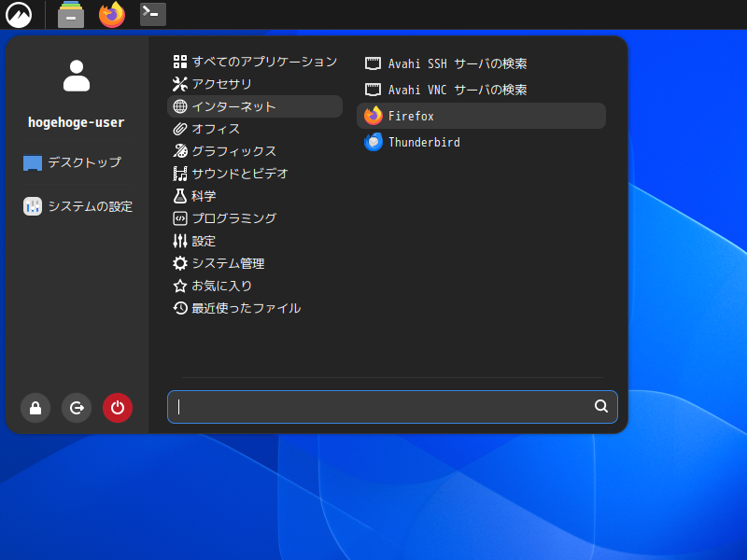
Task: Select the 科学 category
Action: click(255, 196)
